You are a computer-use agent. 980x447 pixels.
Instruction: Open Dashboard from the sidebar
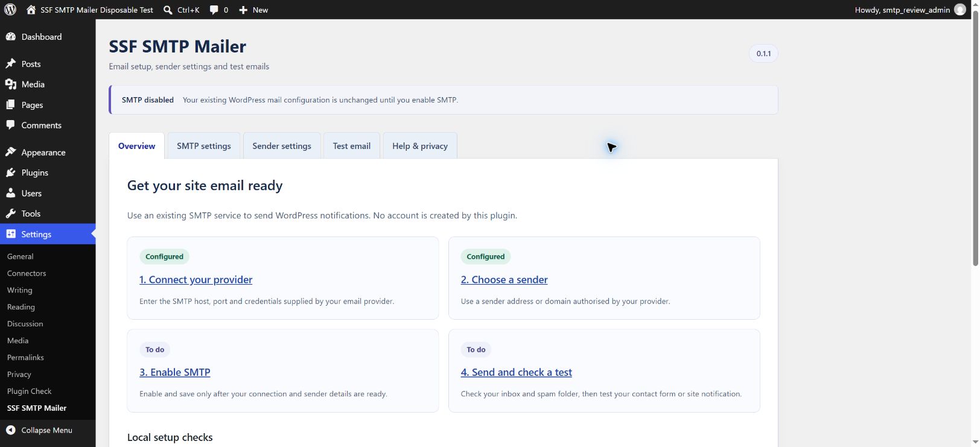[x=48, y=37]
